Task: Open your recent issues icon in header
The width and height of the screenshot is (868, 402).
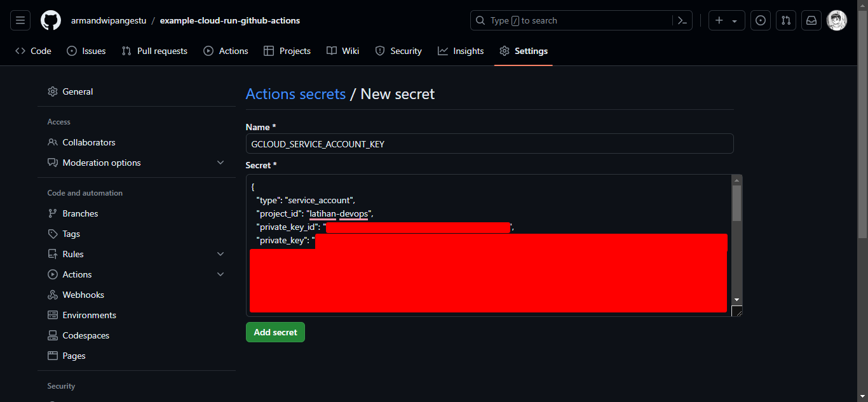Action: (760, 20)
